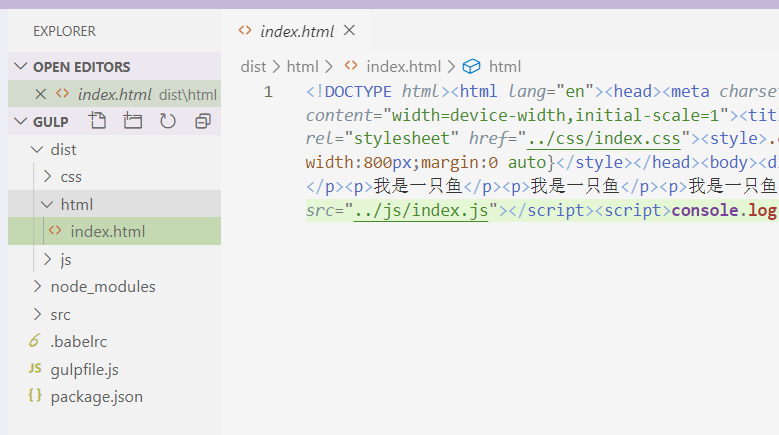
Task: Click the braces icon beside package.json
Action: click(x=35, y=396)
